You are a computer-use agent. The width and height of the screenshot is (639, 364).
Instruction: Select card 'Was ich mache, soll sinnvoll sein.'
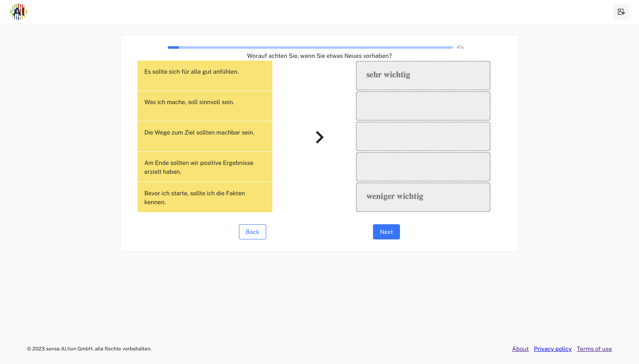click(x=205, y=106)
